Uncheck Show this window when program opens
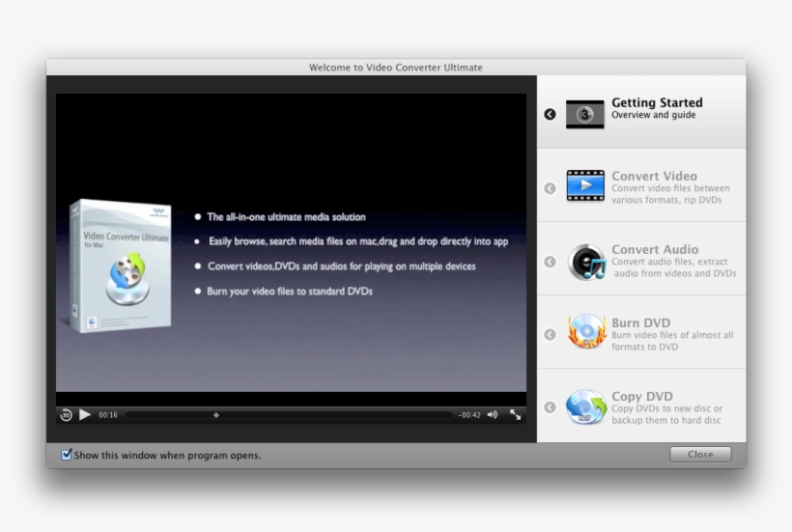Screen dimensions: 792x532 67,455
